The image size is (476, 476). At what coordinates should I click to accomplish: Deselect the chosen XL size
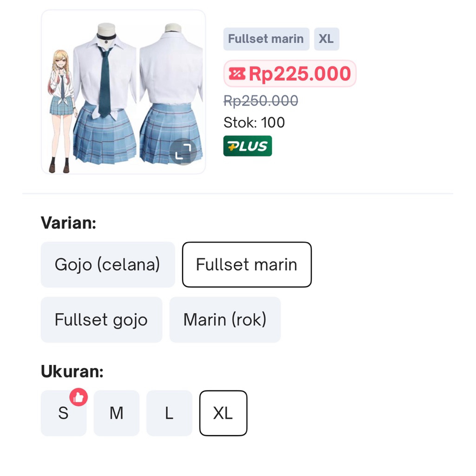click(x=223, y=413)
